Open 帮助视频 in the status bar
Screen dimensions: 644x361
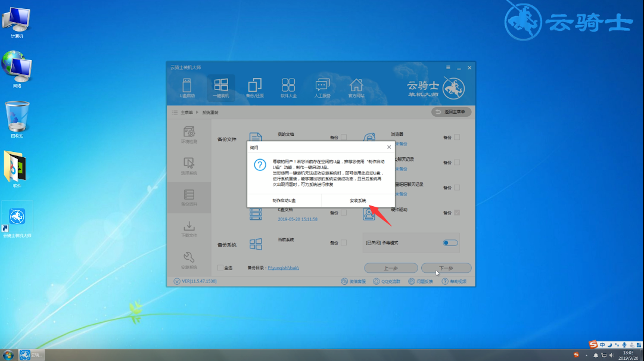click(454, 281)
